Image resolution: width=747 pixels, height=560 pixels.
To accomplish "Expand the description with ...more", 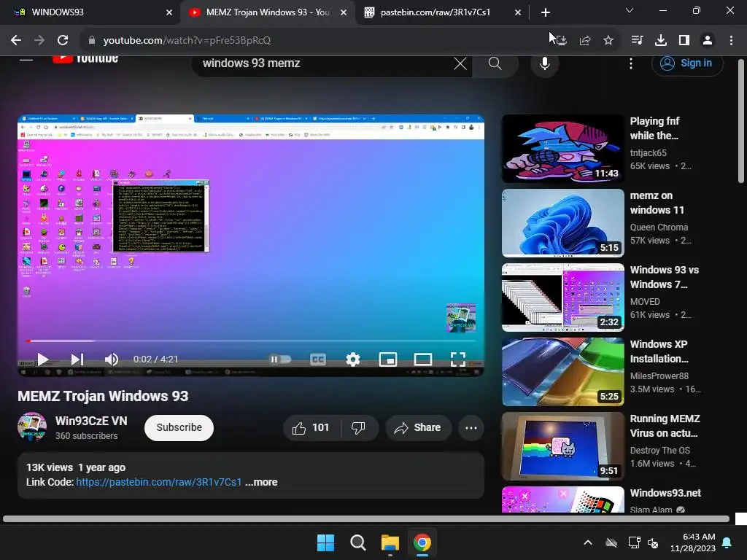I will 261,482.
